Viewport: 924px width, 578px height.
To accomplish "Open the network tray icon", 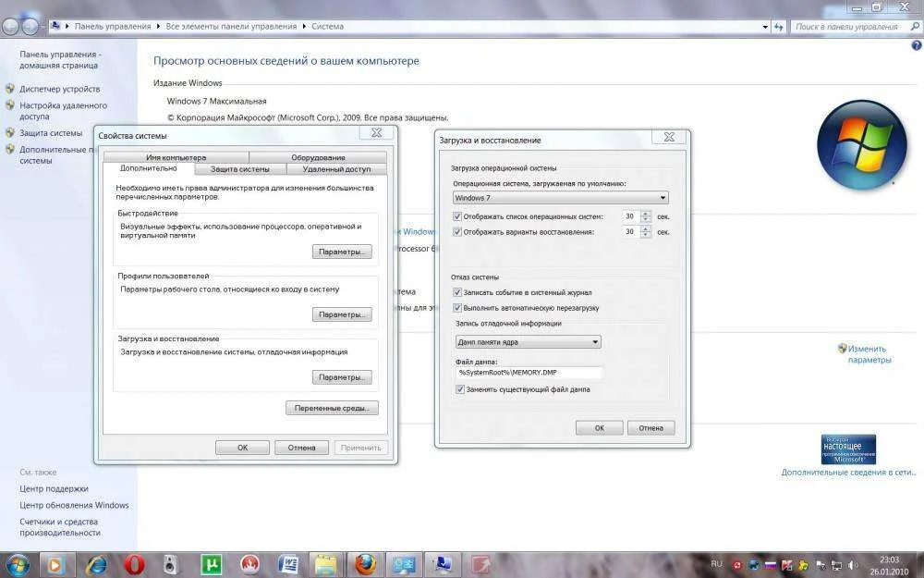I will tap(836, 565).
